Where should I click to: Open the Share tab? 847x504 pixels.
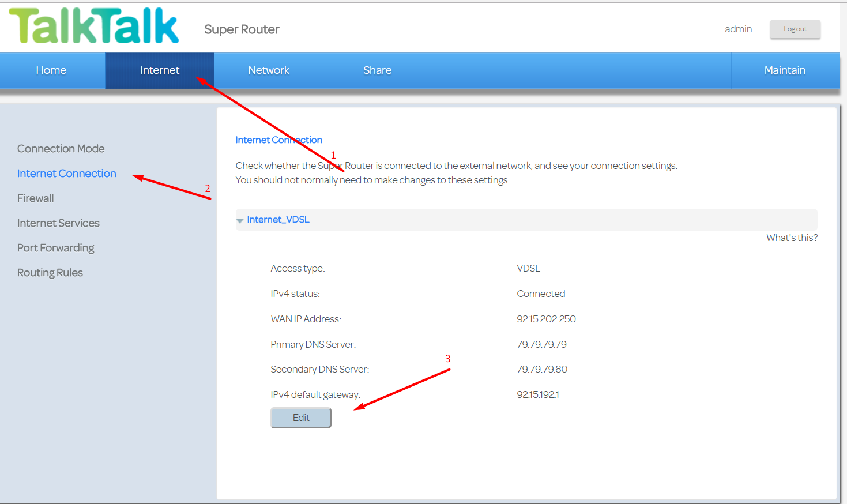tap(378, 70)
